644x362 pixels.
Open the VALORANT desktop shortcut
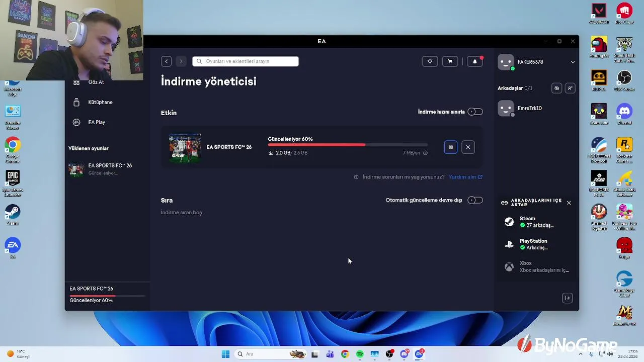pos(599,14)
